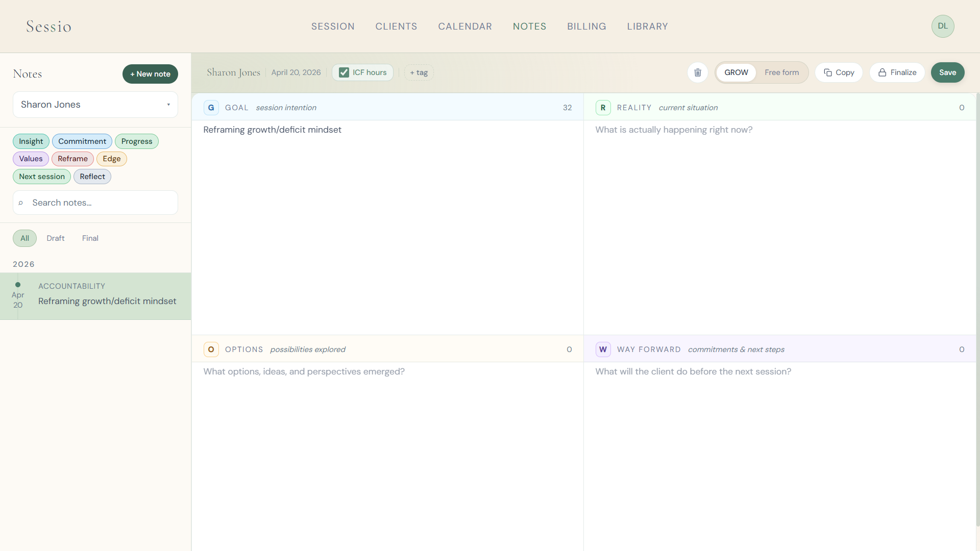Select the Values tag chip
Image resolution: width=980 pixels, height=551 pixels.
[31, 159]
